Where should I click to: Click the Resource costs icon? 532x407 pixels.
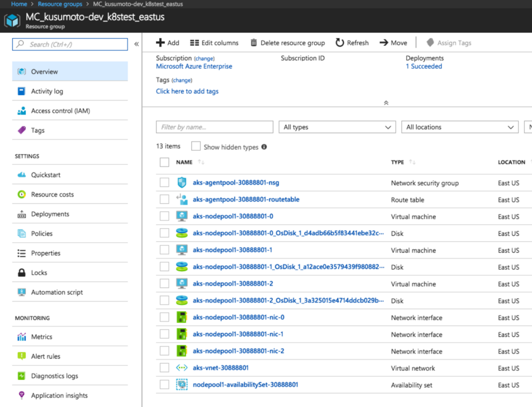click(x=22, y=194)
